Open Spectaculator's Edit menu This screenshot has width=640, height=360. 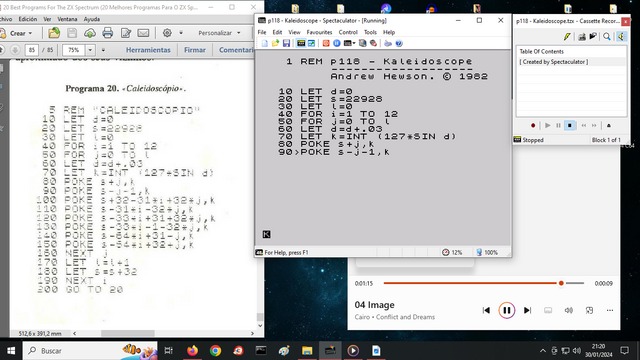click(x=277, y=32)
